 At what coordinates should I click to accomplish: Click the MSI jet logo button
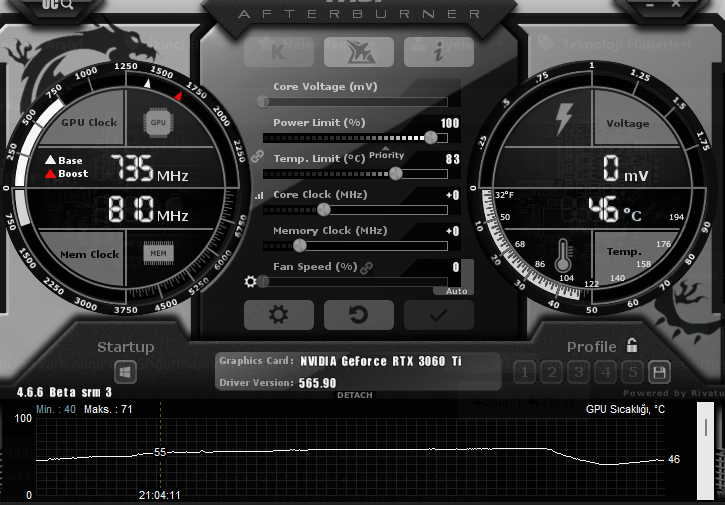click(359, 52)
